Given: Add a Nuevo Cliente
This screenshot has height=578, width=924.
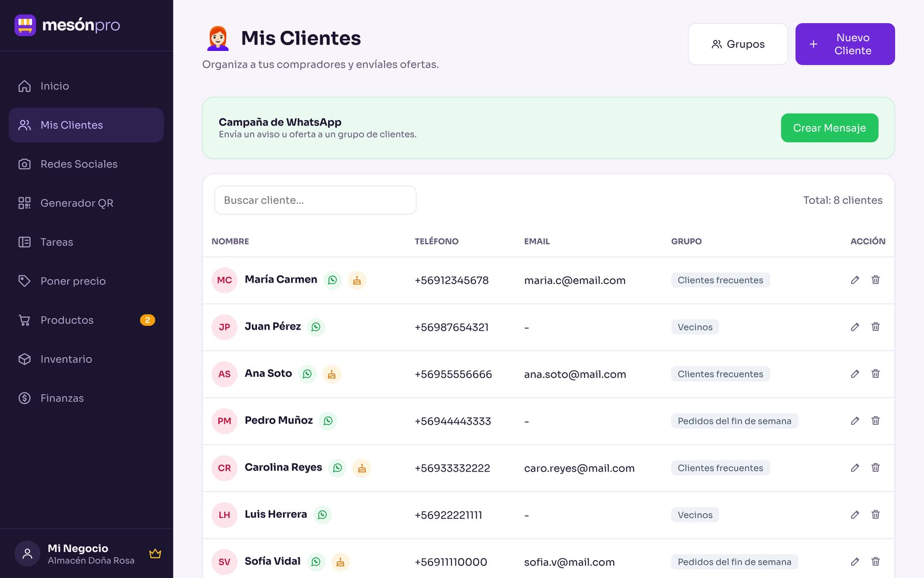Looking at the screenshot, I should tap(845, 44).
